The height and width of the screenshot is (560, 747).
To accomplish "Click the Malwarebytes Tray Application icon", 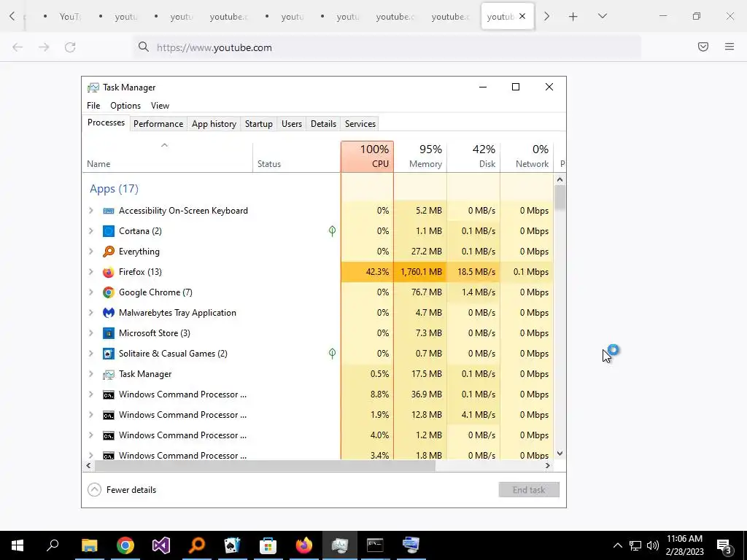I will coord(109,313).
